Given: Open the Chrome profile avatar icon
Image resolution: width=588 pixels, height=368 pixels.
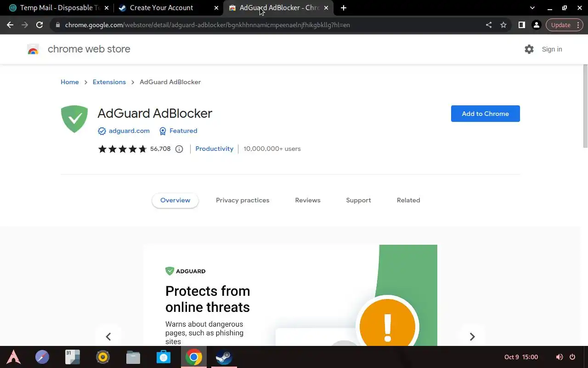Looking at the screenshot, I should 536,25.
